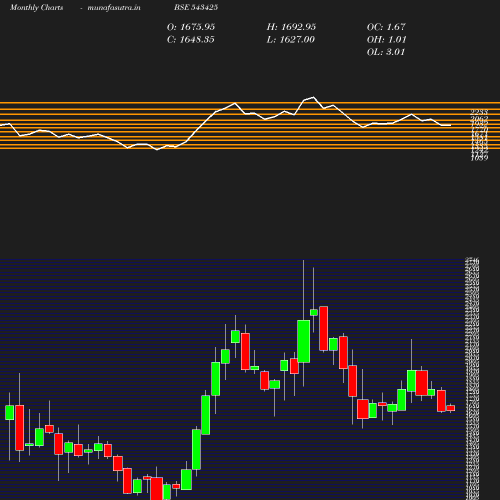Click the highest peak of the white line
This screenshot has width=500, height=500.
pos(313,97)
